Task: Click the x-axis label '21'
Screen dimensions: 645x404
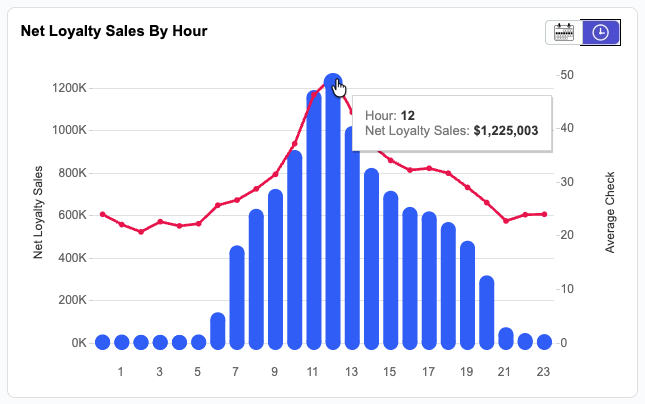Action: click(x=504, y=372)
